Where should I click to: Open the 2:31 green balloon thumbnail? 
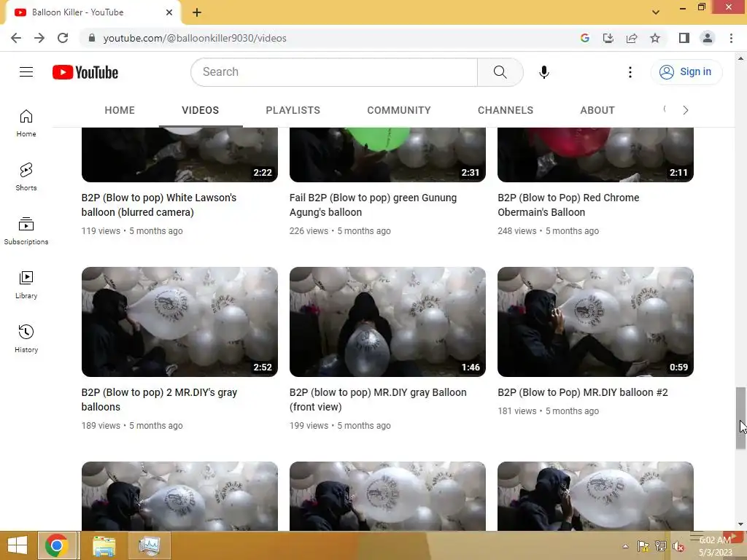click(x=388, y=155)
